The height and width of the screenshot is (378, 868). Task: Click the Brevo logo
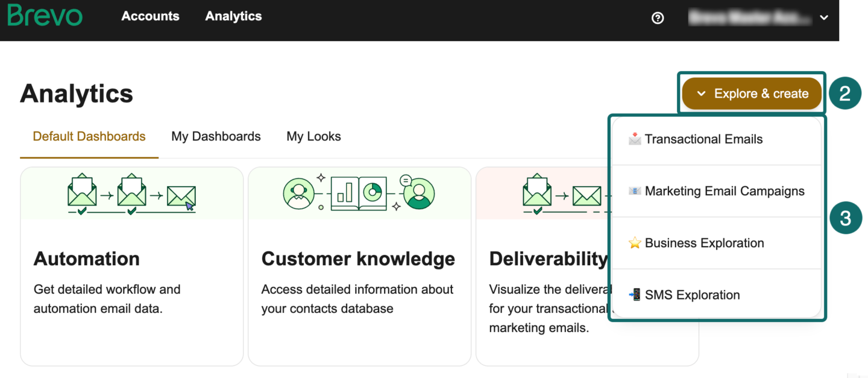(x=45, y=16)
